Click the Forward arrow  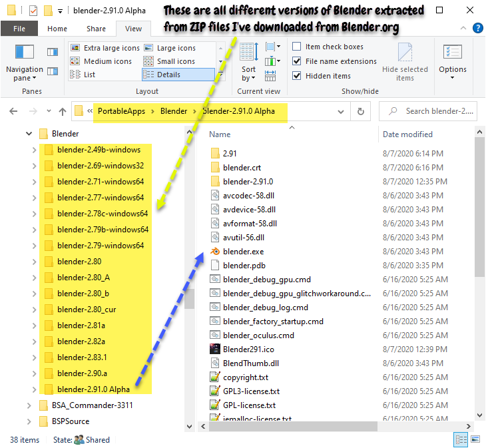(33, 111)
